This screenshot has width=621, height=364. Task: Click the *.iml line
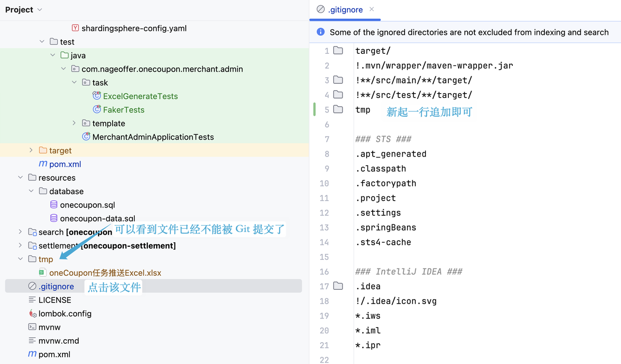click(368, 331)
